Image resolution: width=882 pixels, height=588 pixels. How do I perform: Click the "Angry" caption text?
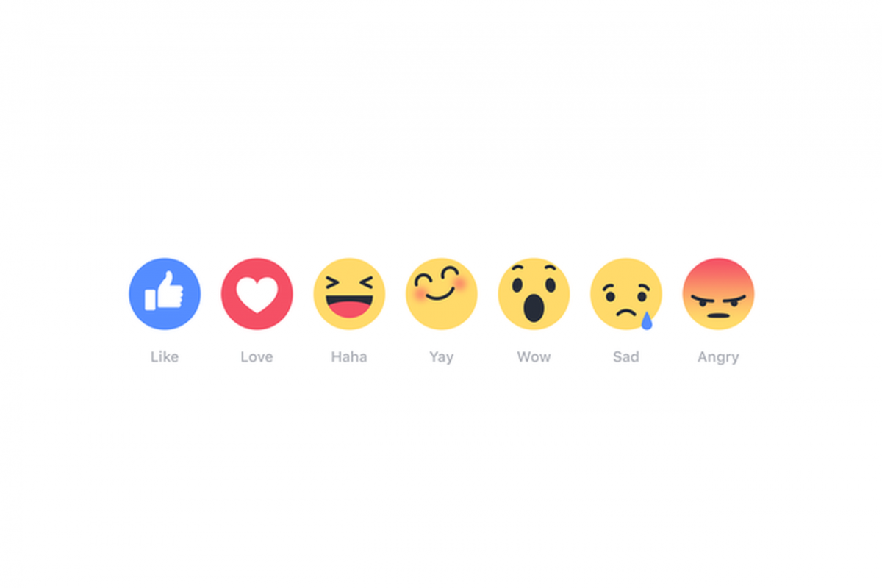tap(718, 358)
